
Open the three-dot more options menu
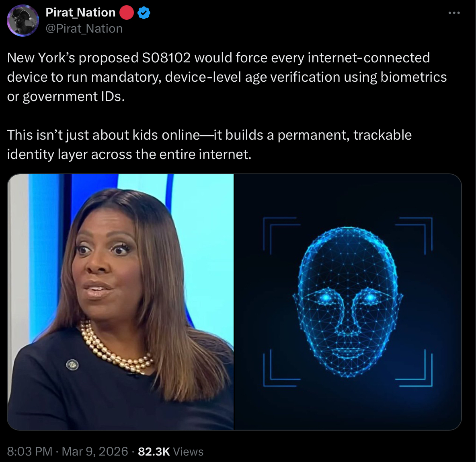[454, 13]
